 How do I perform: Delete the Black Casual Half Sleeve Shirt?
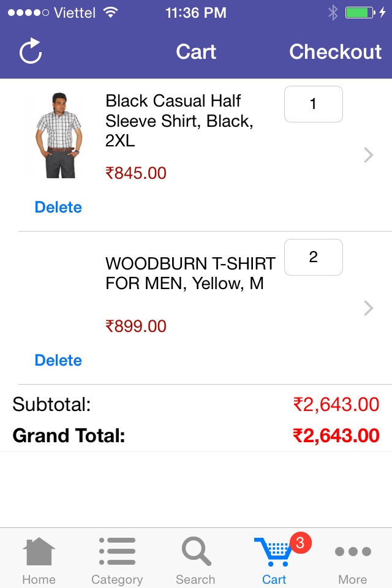(58, 207)
